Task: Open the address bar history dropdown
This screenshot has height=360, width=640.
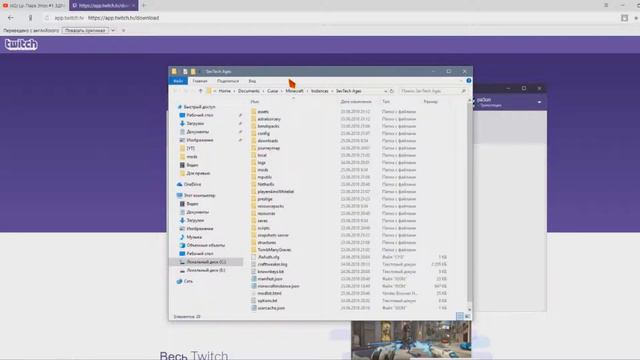Action: [x=385, y=91]
